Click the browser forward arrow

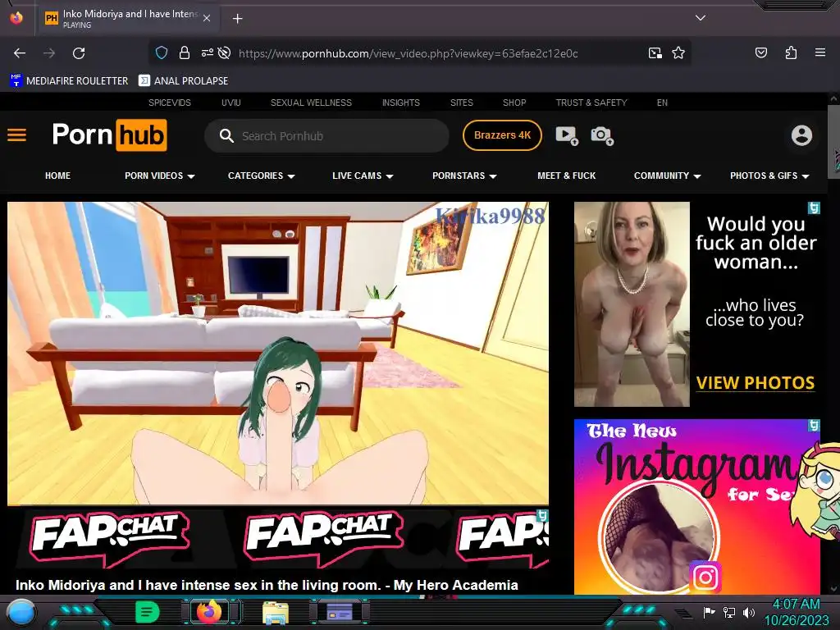(x=49, y=53)
